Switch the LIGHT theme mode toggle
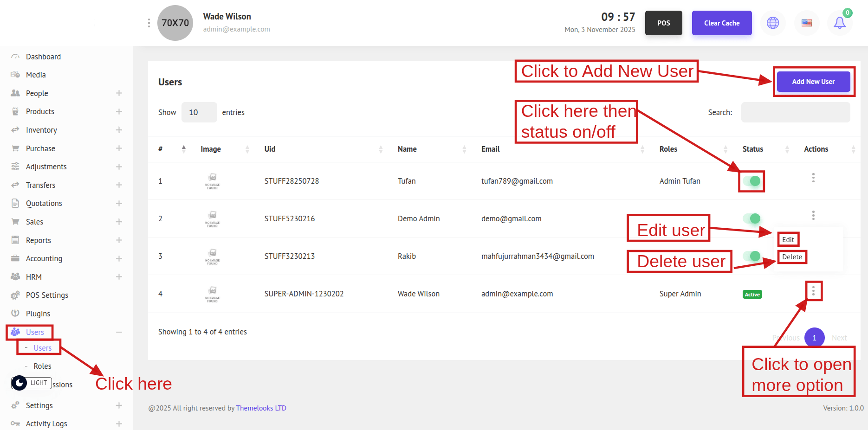 coord(31,383)
